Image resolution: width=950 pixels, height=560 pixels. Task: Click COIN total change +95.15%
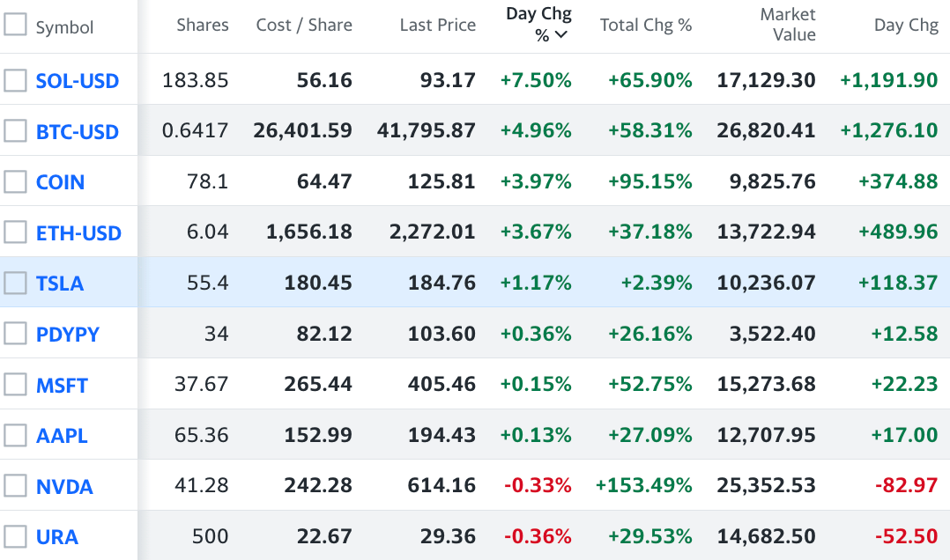pos(650,181)
